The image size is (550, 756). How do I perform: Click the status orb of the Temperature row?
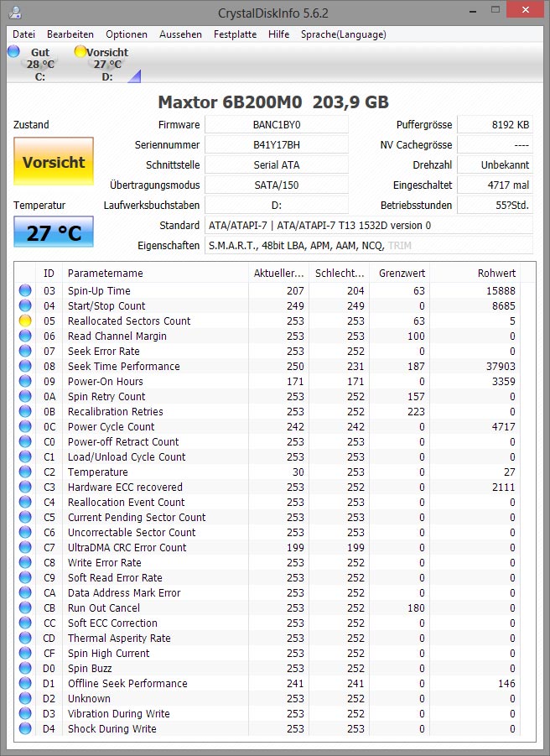coord(25,472)
